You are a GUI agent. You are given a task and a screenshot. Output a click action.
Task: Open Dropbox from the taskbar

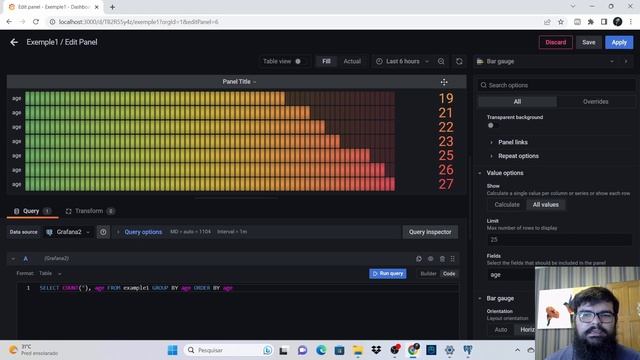(x=376, y=350)
